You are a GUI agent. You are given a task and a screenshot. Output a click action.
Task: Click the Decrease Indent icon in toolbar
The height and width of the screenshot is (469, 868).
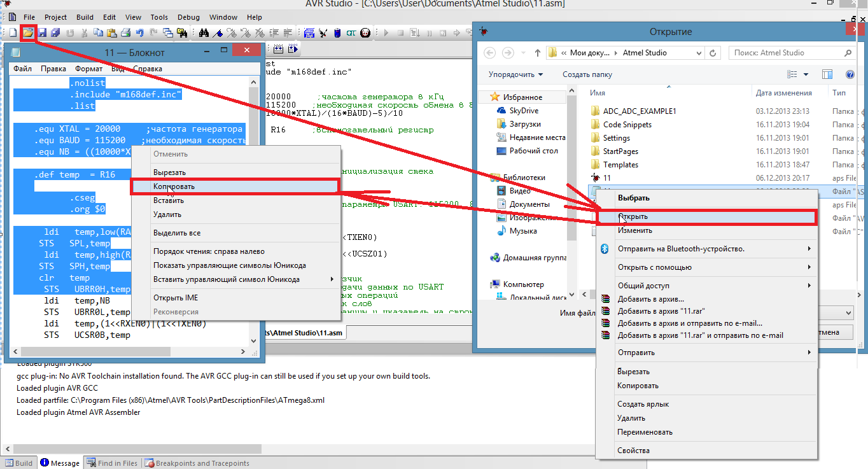(x=288, y=32)
